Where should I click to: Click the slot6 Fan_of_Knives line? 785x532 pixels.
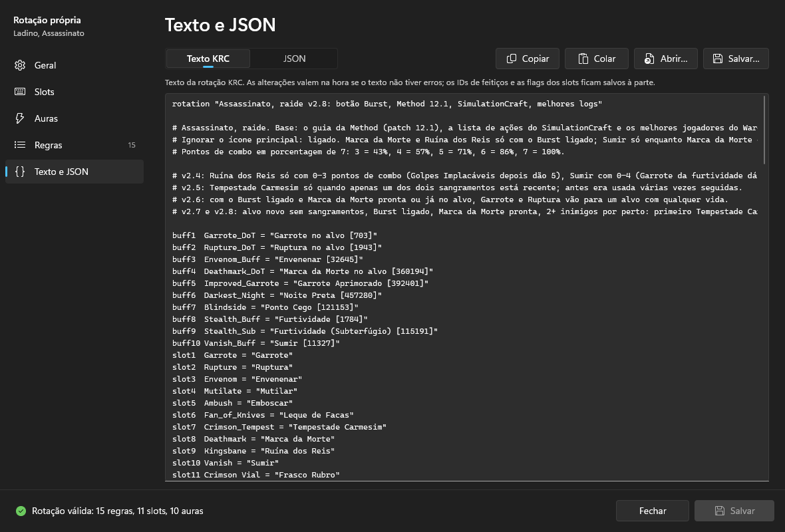(x=263, y=415)
